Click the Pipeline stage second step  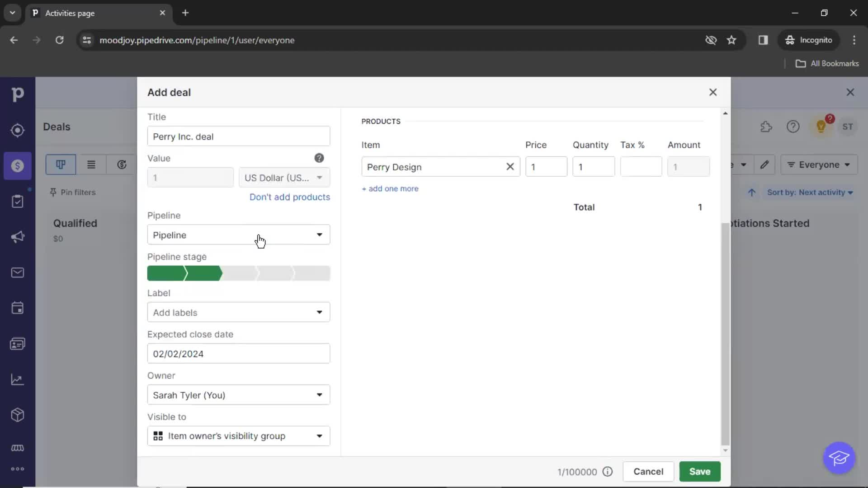[202, 273]
